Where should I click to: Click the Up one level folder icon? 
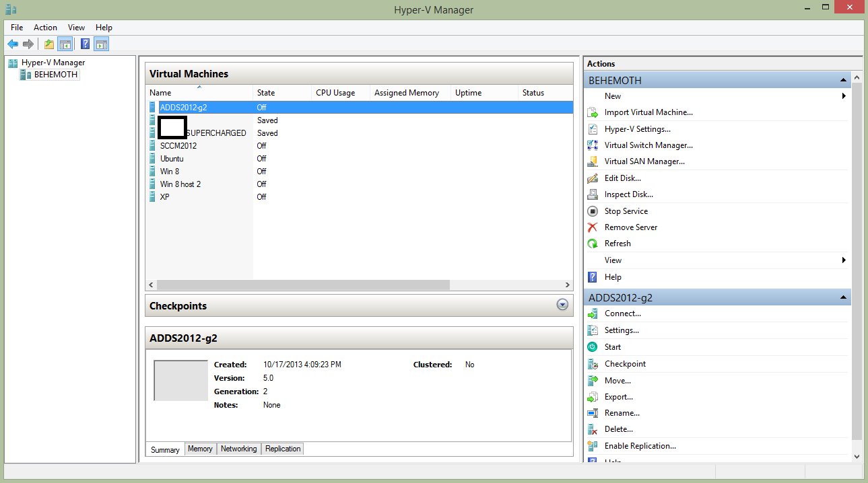pyautogui.click(x=49, y=44)
